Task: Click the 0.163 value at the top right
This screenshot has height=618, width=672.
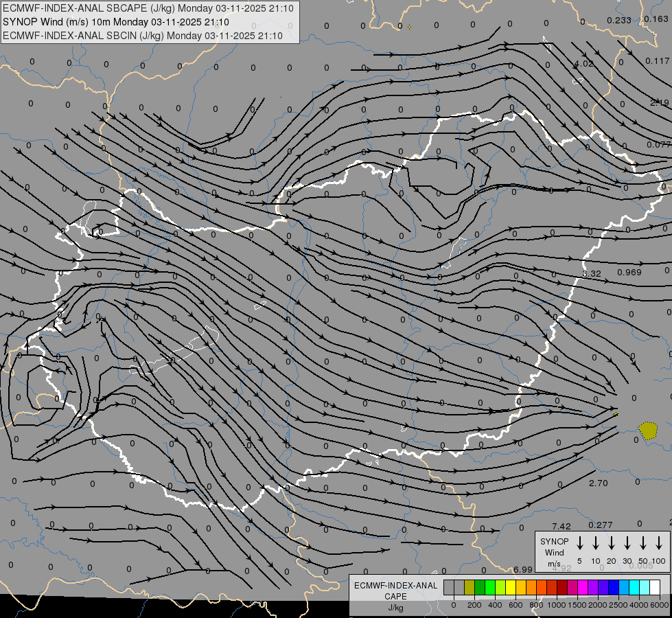Action: [656, 19]
